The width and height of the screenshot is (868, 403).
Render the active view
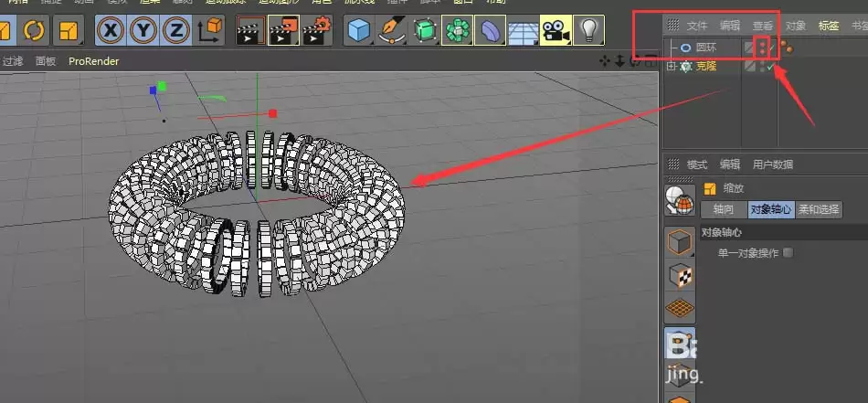(x=251, y=30)
